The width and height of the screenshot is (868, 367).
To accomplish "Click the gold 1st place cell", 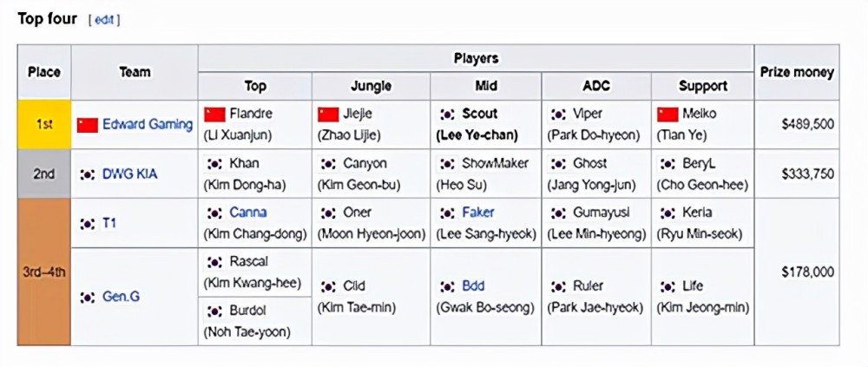I will coord(44,125).
